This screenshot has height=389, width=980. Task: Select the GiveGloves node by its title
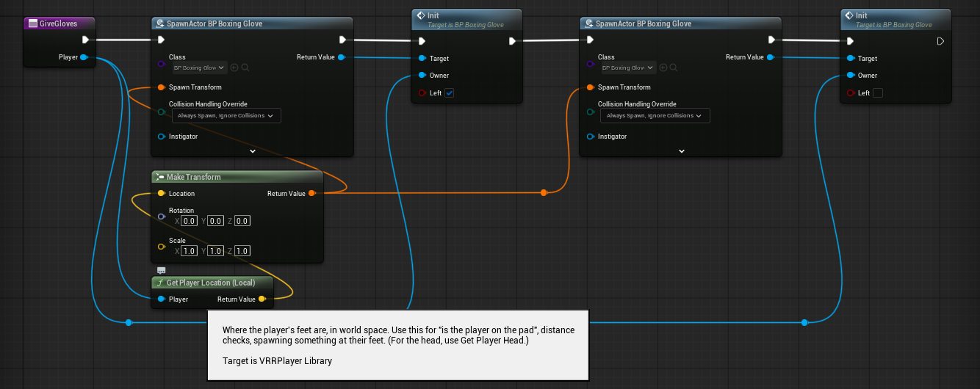[x=59, y=23]
